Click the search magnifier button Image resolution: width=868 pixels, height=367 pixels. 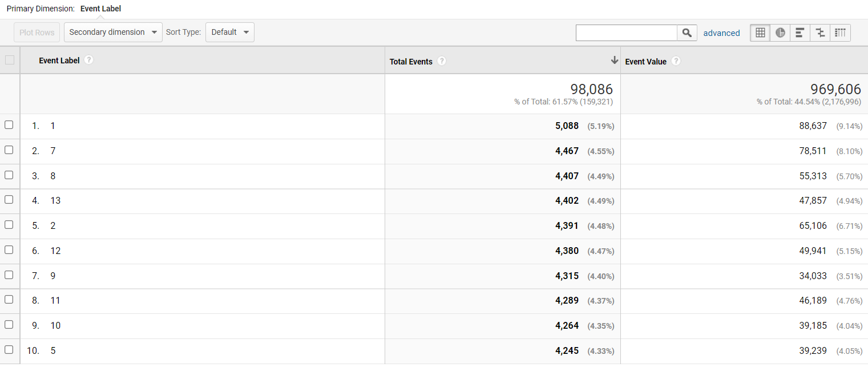tap(687, 33)
